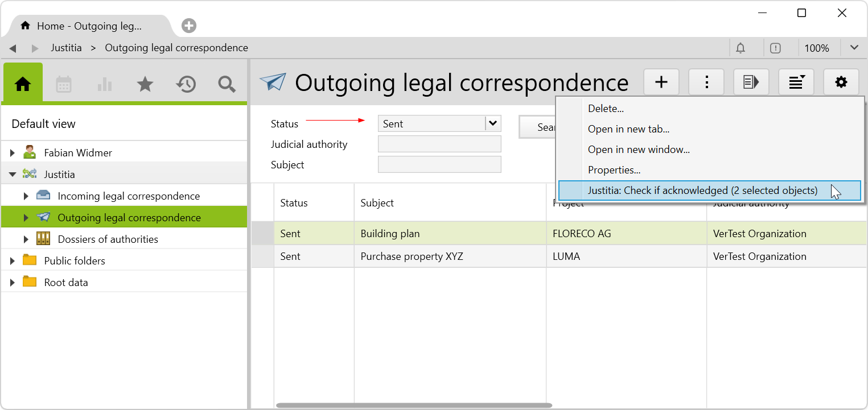Image resolution: width=868 pixels, height=410 pixels.
Task: Select the Purchase property XYZ row marker
Action: click(262, 256)
